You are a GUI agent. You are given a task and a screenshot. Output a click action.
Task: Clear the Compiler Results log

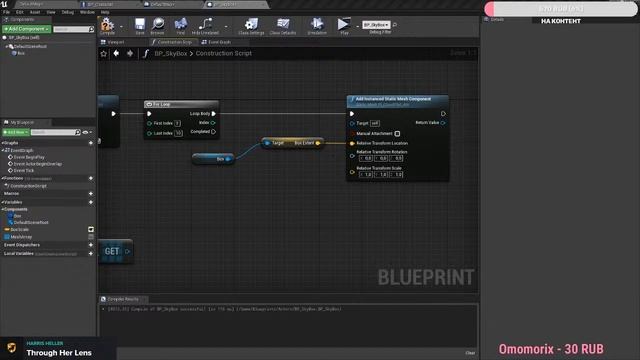click(x=470, y=353)
